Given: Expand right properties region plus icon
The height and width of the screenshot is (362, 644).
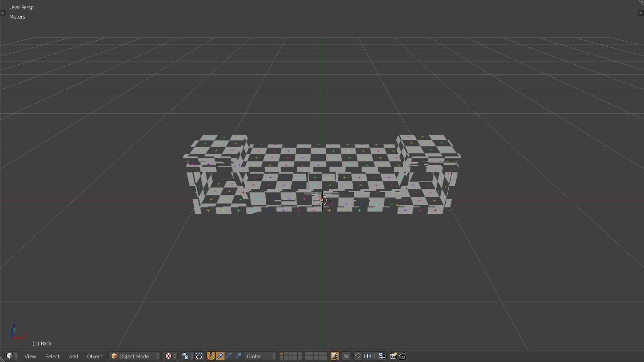Looking at the screenshot, I should [641, 13].
